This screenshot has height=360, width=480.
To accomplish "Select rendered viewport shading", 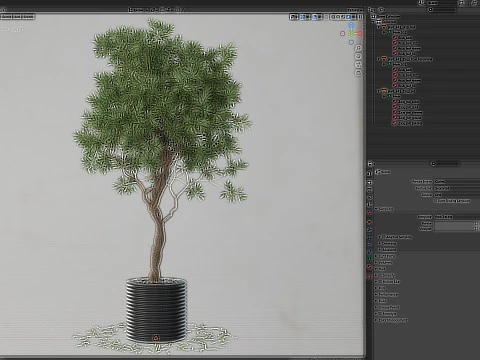I will (348, 17).
